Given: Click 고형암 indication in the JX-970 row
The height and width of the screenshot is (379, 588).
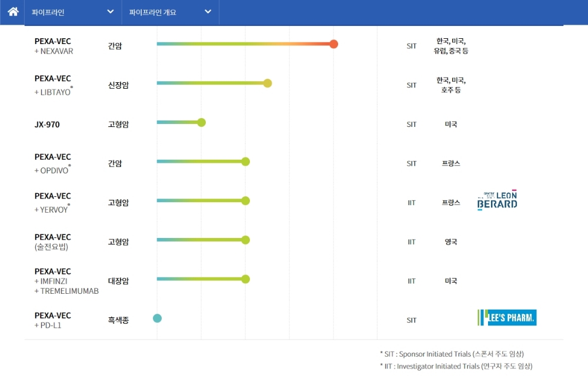Looking at the screenshot, I should (x=118, y=125).
